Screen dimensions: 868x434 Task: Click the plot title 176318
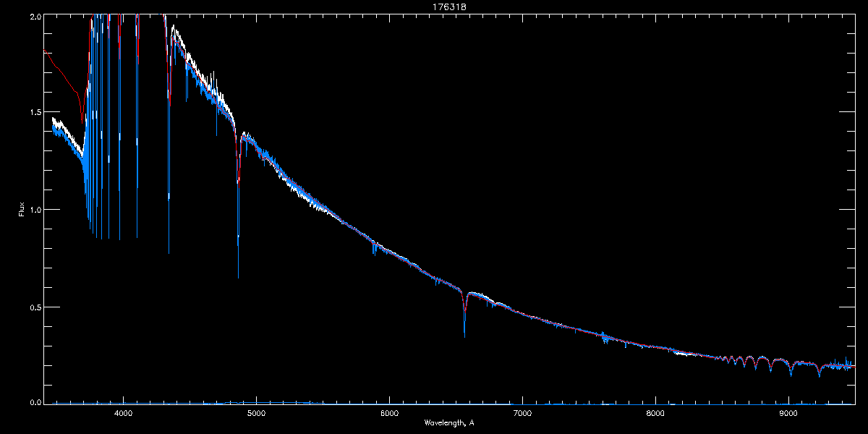449,7
